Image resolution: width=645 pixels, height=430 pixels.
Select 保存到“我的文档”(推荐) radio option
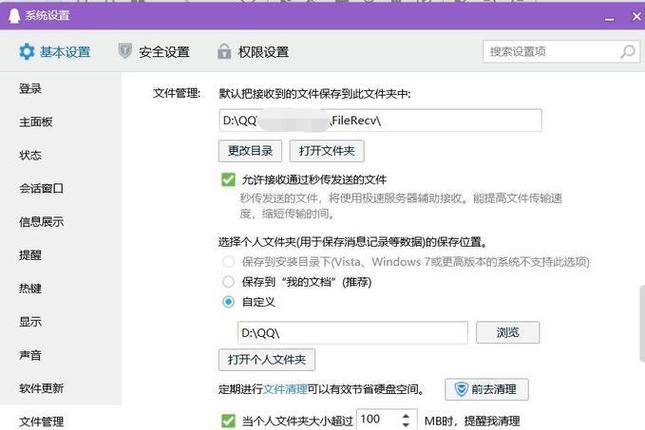[228, 282]
